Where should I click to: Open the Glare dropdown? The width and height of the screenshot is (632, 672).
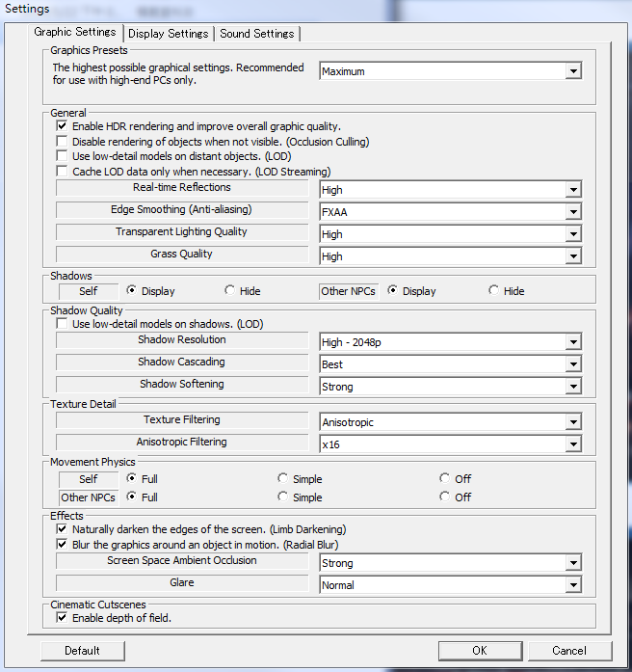(451, 585)
